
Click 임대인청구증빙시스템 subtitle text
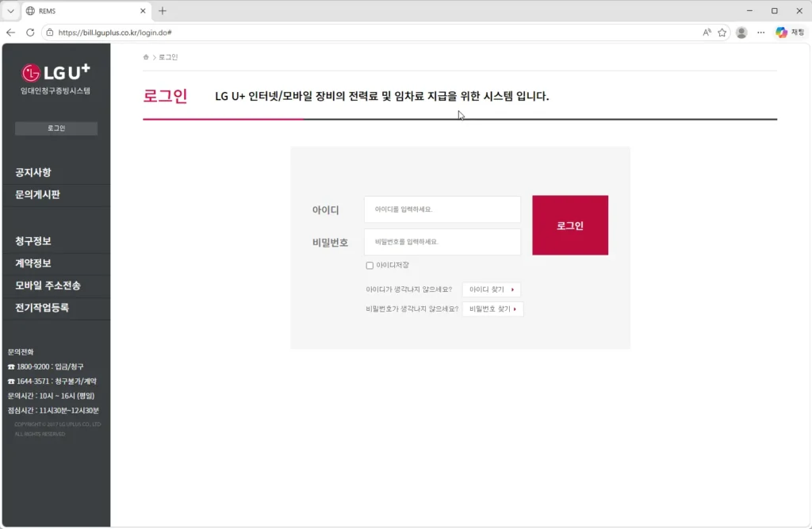pyautogui.click(x=56, y=90)
